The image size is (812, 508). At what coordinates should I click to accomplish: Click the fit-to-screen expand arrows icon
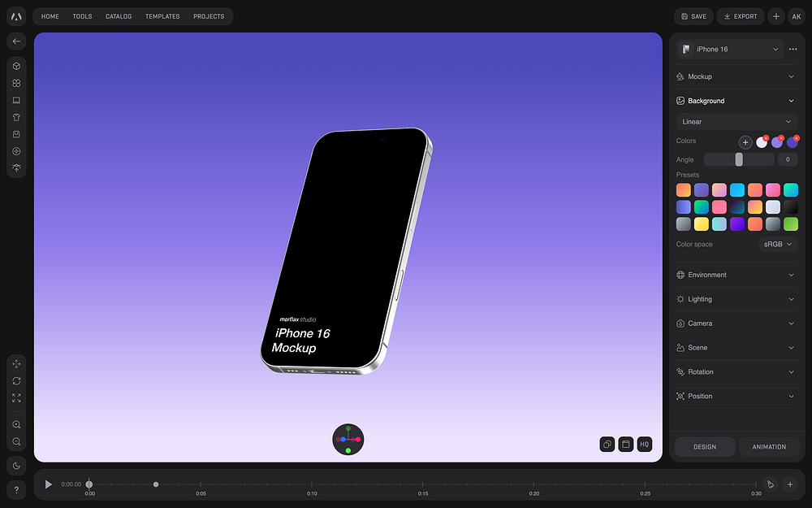tap(16, 398)
